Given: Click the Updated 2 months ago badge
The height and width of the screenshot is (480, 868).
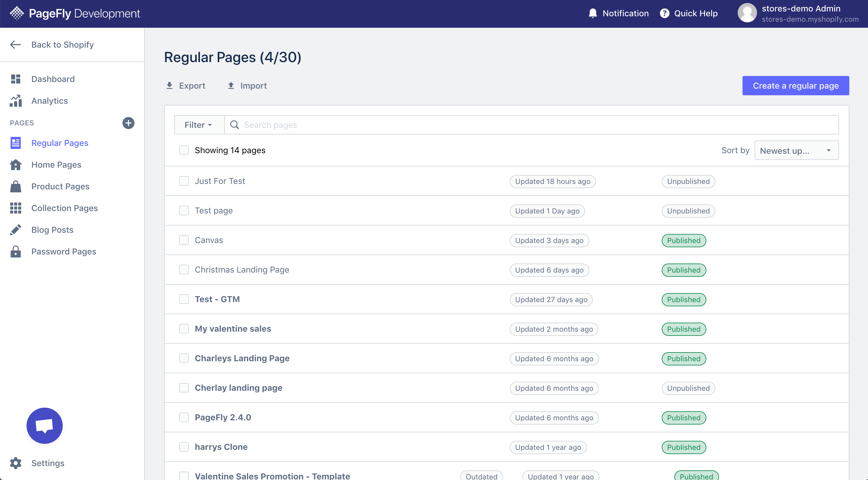Looking at the screenshot, I should [554, 329].
